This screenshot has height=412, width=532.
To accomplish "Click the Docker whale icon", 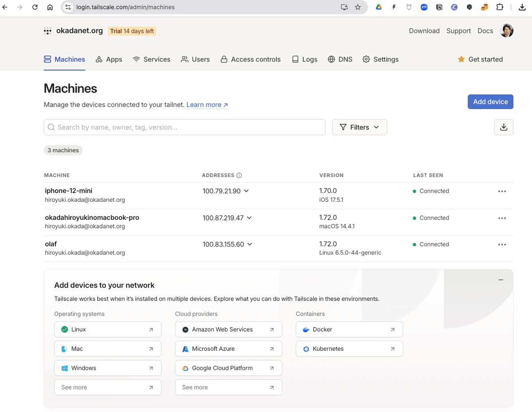I will click(x=306, y=330).
